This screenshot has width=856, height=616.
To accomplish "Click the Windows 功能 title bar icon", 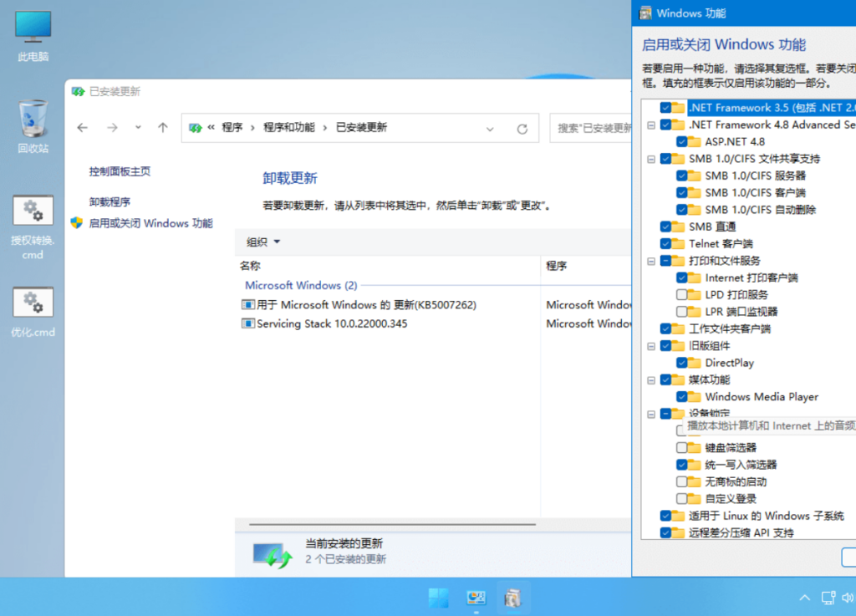I will point(645,13).
